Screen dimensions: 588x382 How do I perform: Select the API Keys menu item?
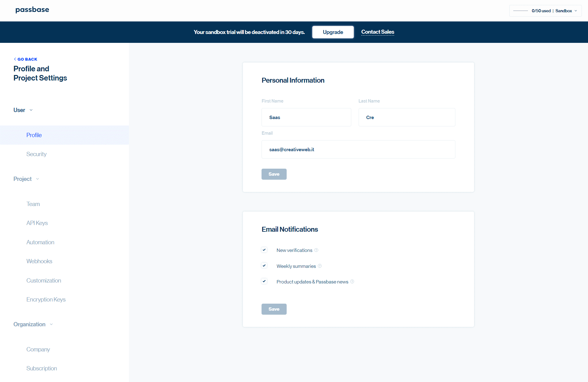coord(36,223)
